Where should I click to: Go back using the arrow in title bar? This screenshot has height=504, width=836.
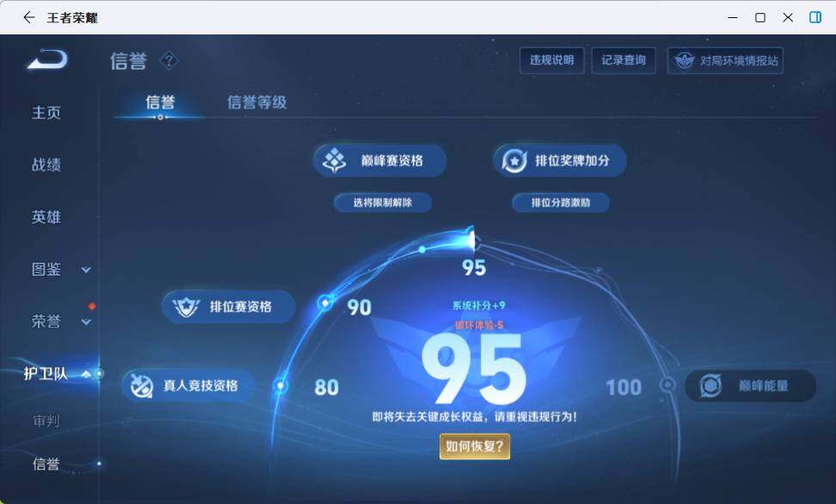click(x=29, y=17)
